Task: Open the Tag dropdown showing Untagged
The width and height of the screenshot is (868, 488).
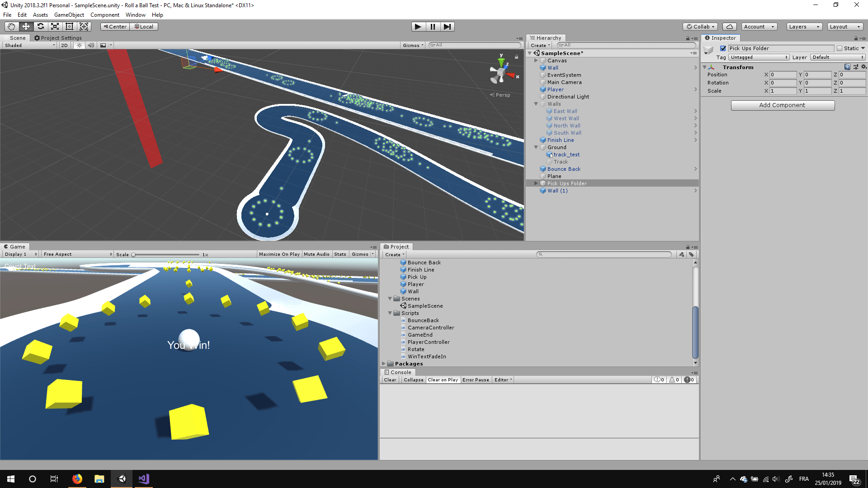Action: click(759, 57)
